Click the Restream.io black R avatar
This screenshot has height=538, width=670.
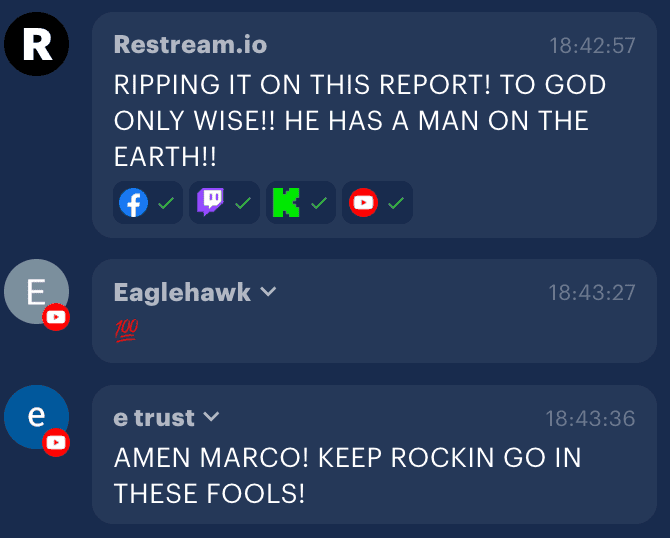point(36,44)
